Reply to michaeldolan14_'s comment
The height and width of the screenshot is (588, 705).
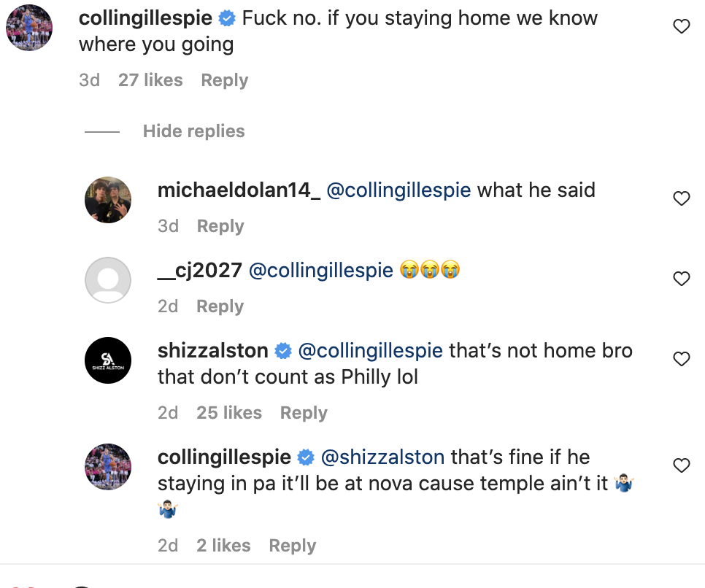coord(220,226)
